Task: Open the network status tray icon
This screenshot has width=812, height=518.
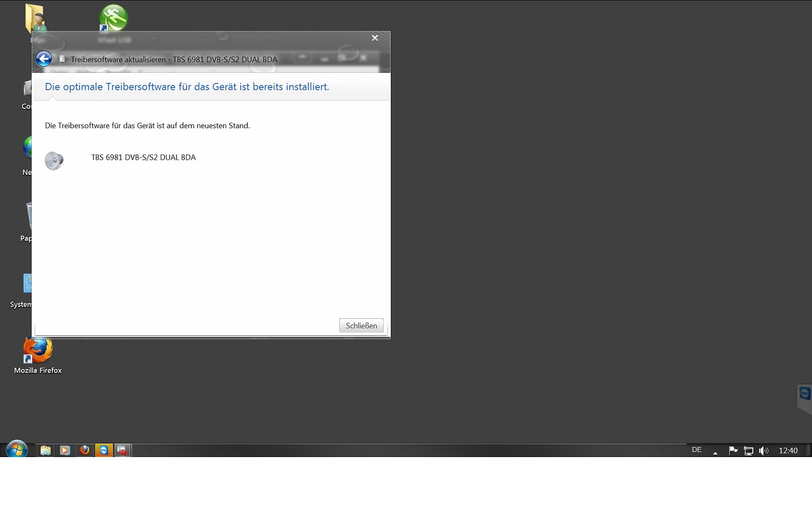Action: pos(748,450)
